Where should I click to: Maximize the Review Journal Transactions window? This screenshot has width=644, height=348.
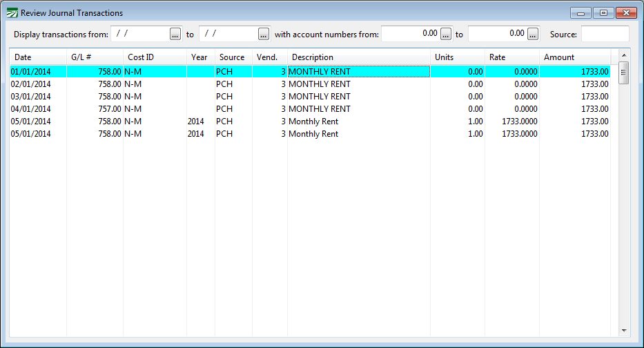[x=603, y=13]
